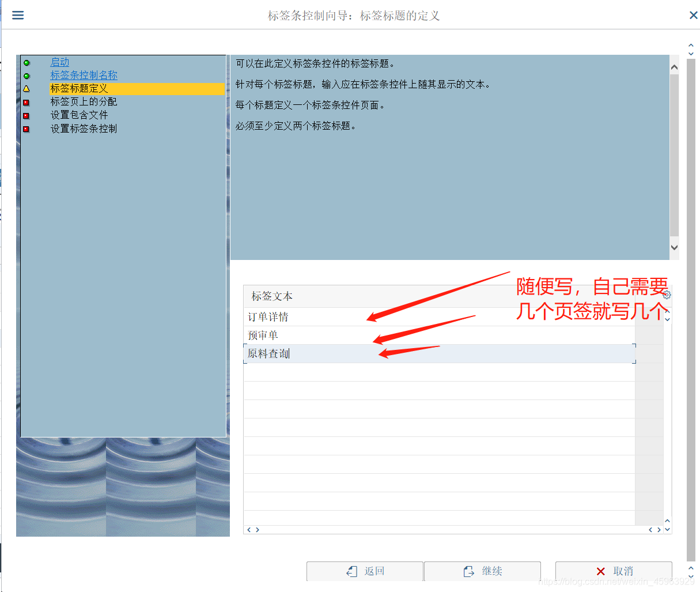Select the 设置标签条控制 step
Image resolution: width=700 pixels, height=592 pixels.
click(x=84, y=129)
